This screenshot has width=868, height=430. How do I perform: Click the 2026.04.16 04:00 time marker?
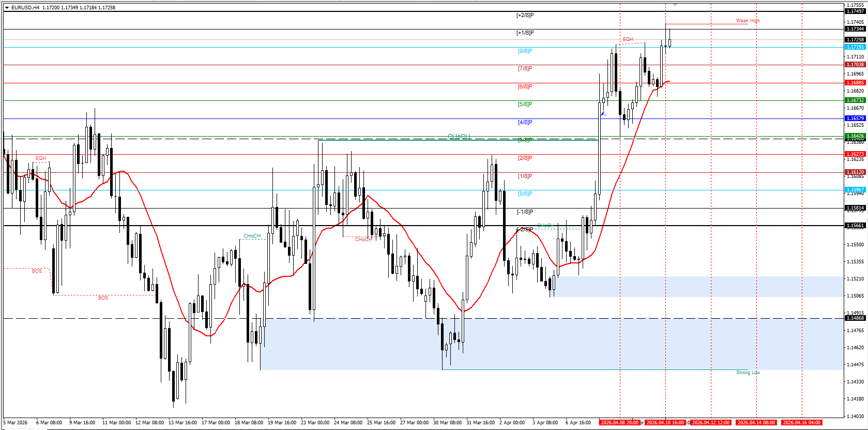[x=802, y=423]
